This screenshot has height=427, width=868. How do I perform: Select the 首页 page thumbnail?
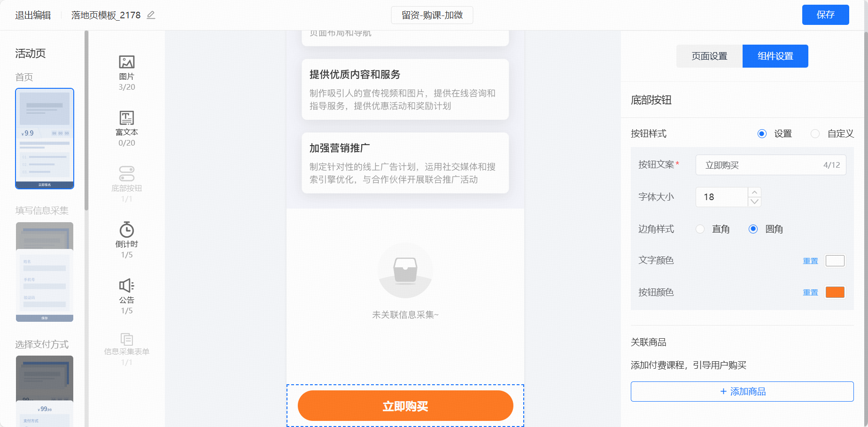[x=45, y=139]
